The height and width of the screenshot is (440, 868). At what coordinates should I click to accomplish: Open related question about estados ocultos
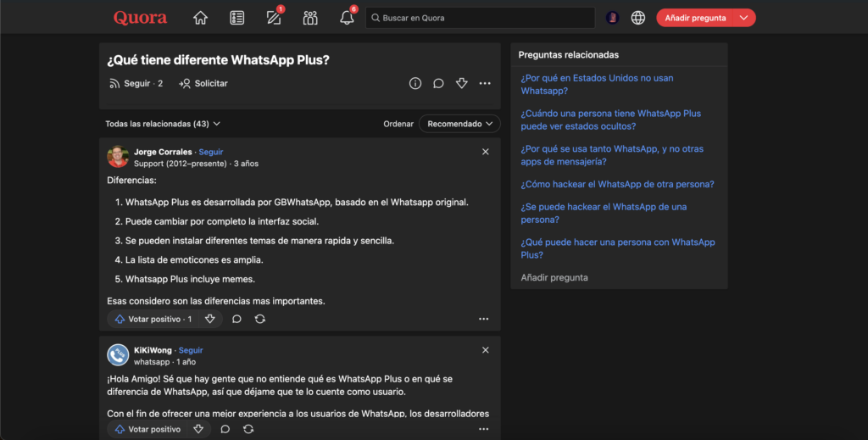610,120
